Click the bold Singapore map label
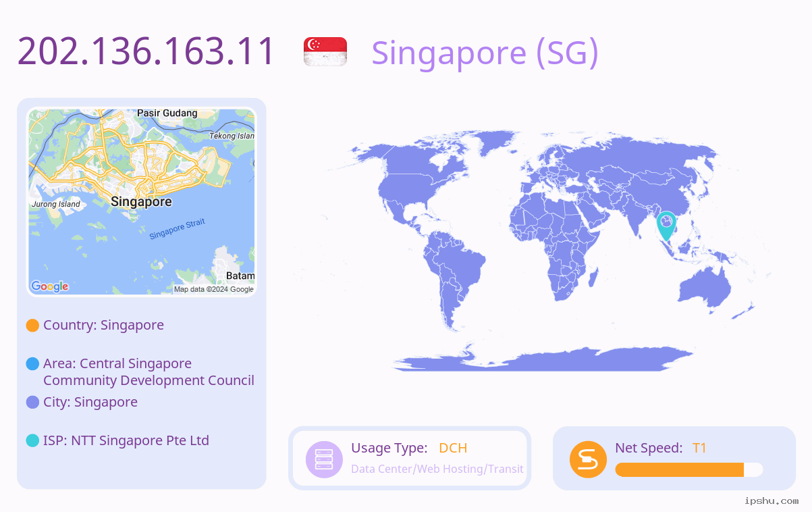This screenshot has width=812, height=512. pyautogui.click(x=141, y=202)
